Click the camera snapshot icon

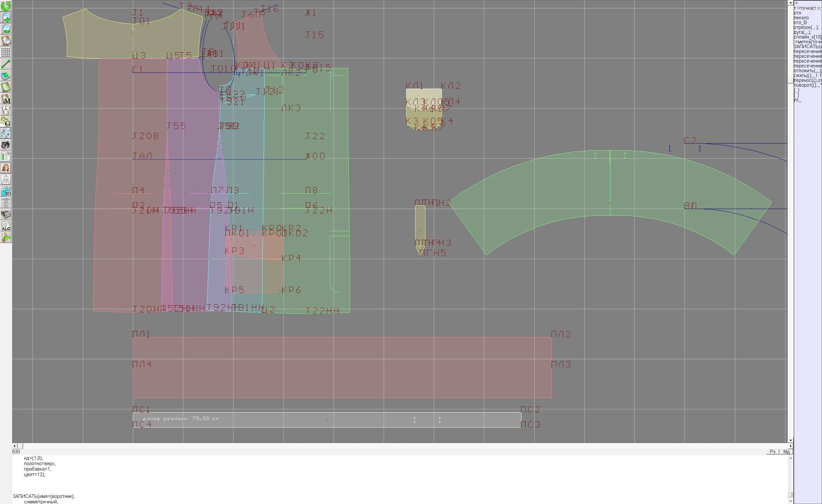6,145
